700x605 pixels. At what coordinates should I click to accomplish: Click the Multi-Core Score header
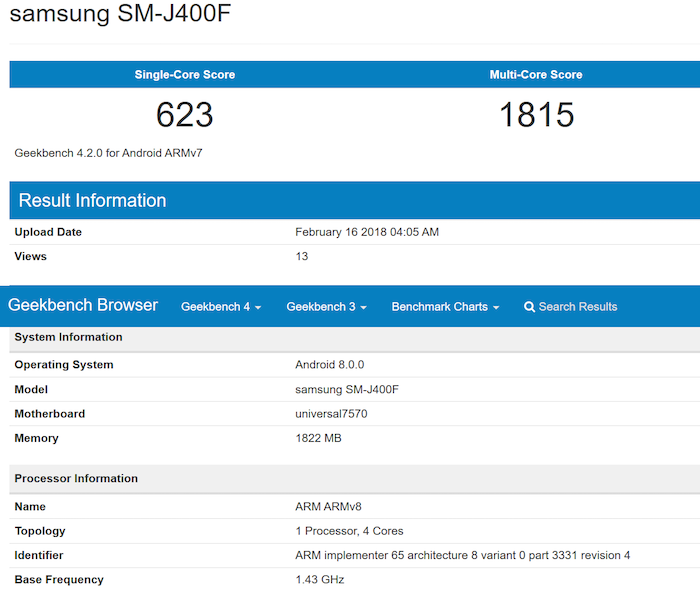point(536,75)
